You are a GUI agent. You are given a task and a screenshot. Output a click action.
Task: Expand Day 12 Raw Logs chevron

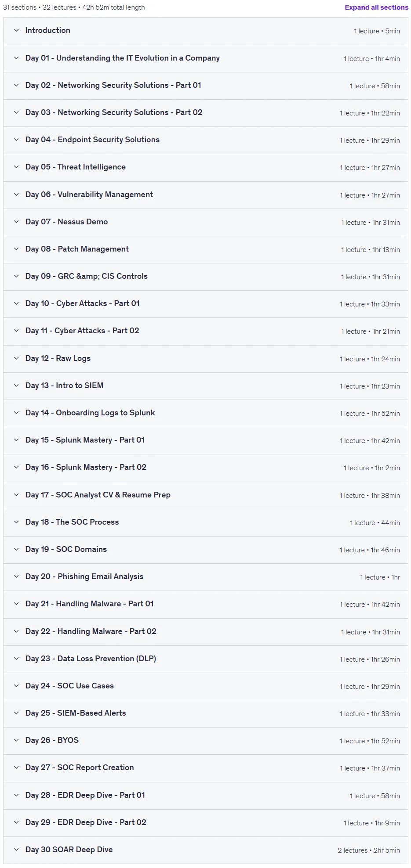pyautogui.click(x=16, y=358)
